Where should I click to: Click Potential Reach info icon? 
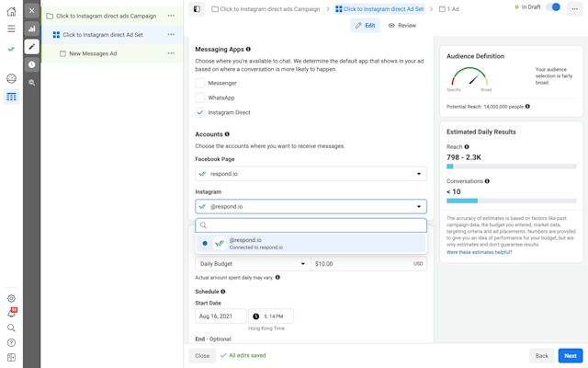pyautogui.click(x=527, y=107)
